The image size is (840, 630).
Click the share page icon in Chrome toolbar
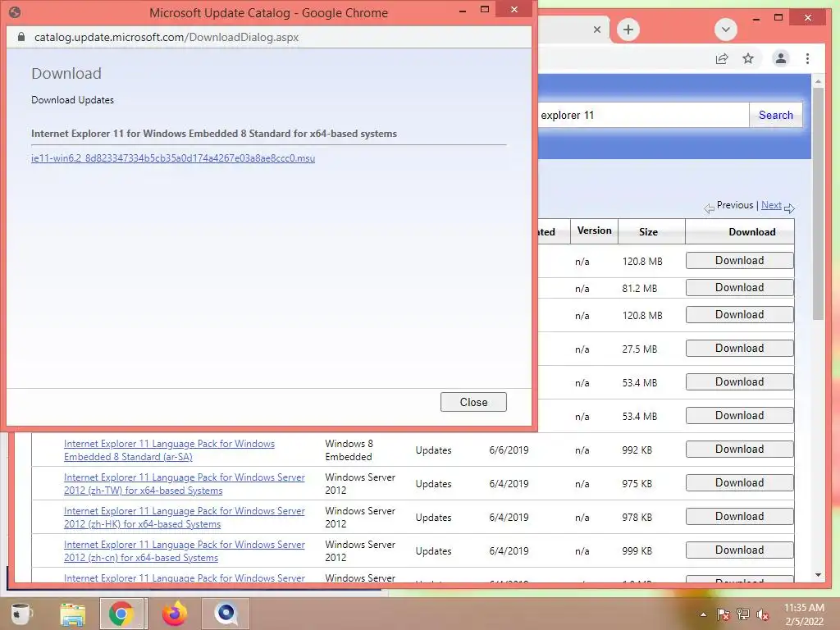point(722,58)
